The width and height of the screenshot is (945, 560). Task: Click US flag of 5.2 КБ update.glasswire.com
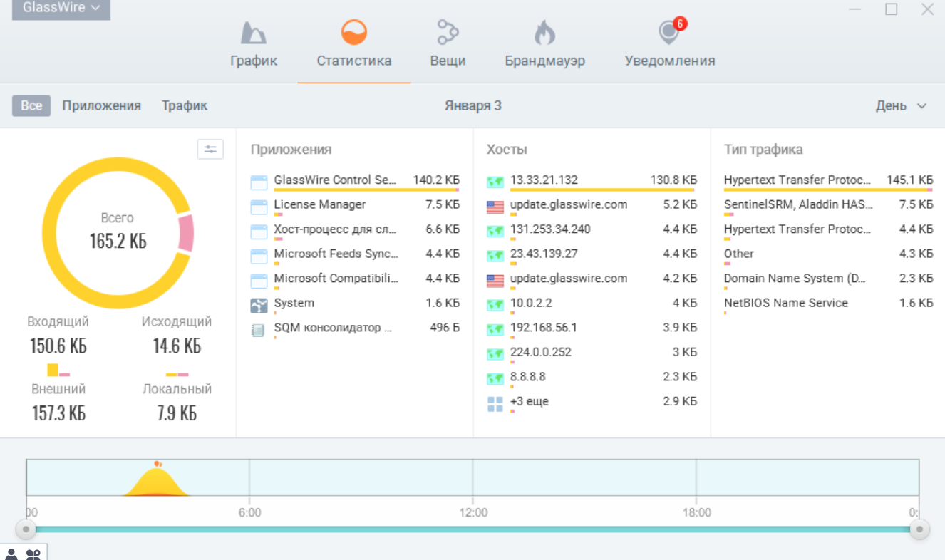pyautogui.click(x=495, y=207)
